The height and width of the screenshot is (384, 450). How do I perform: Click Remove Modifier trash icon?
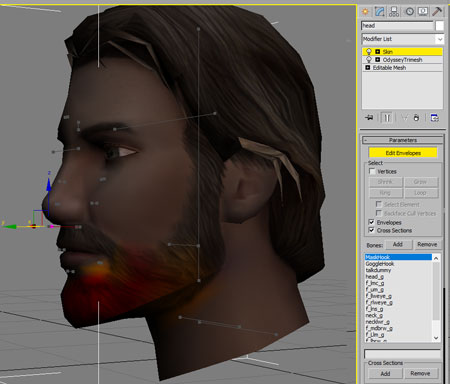click(416, 118)
